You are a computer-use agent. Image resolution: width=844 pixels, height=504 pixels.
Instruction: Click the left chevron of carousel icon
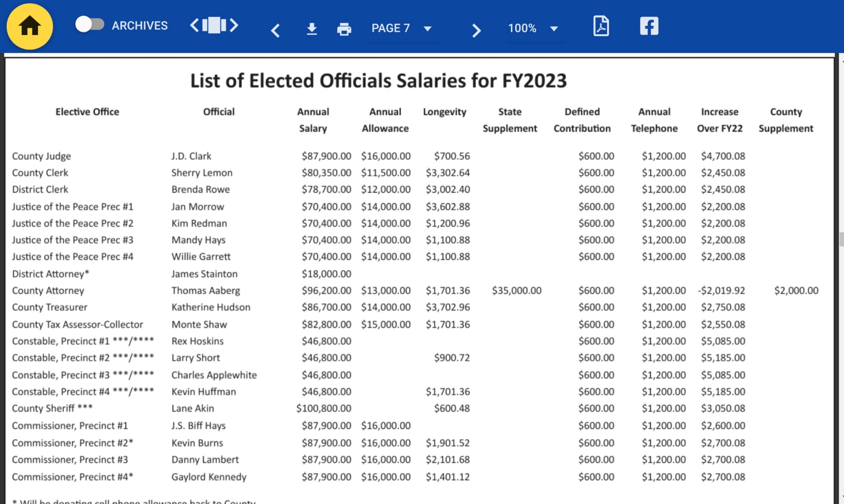(195, 25)
